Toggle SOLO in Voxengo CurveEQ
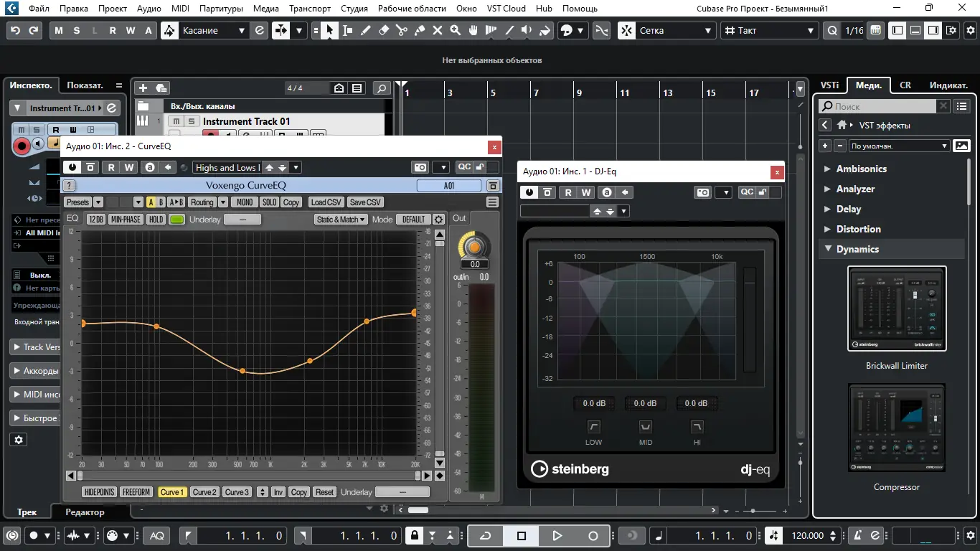This screenshot has width=980, height=551. tap(269, 202)
